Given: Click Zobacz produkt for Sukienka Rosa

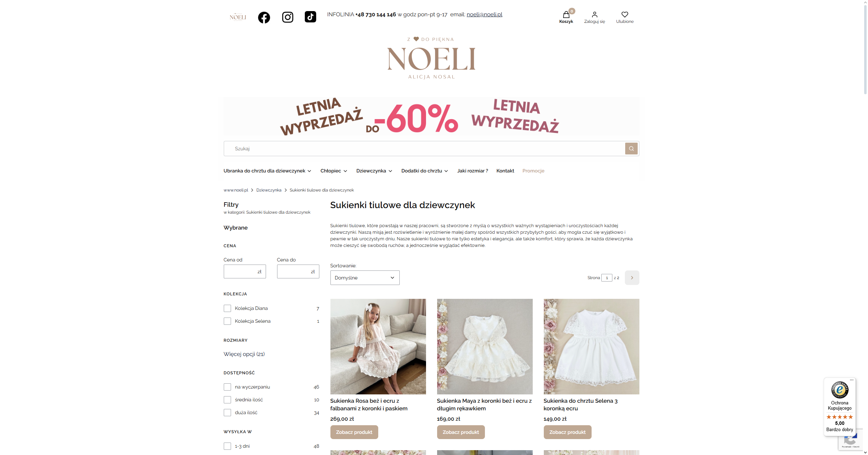Looking at the screenshot, I should (x=354, y=432).
